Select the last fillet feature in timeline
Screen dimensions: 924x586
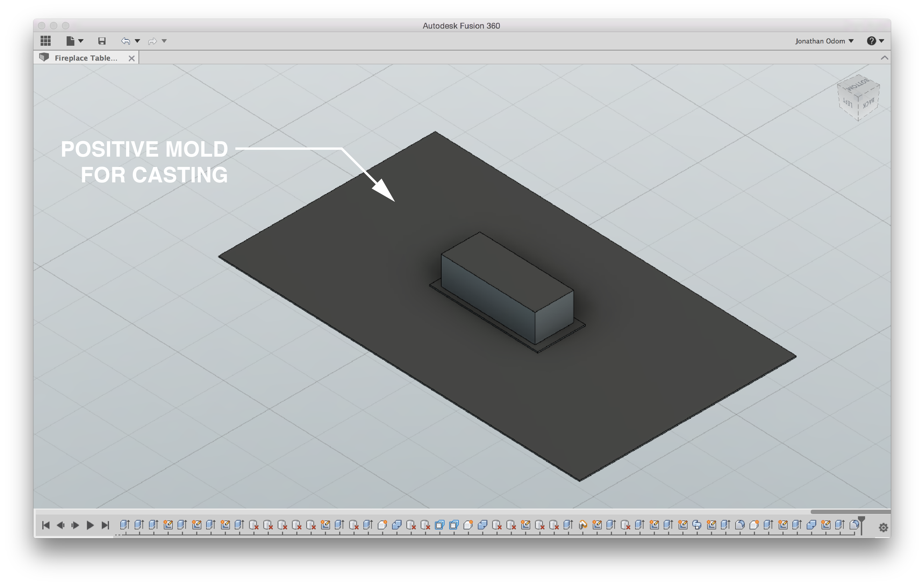[x=854, y=525]
